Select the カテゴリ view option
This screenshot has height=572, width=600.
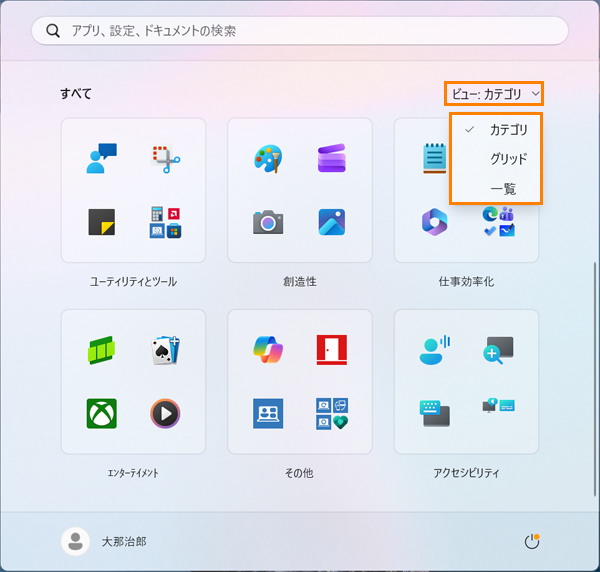pyautogui.click(x=496, y=129)
